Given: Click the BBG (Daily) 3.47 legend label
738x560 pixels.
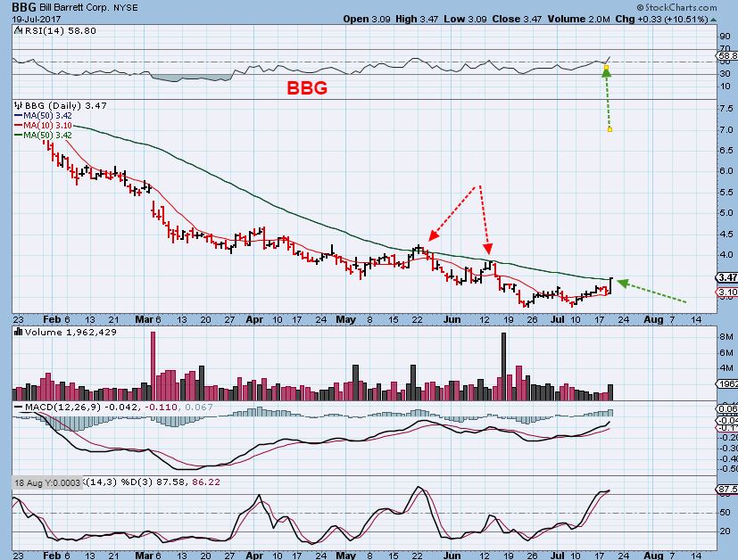Looking at the screenshot, I should point(66,105).
